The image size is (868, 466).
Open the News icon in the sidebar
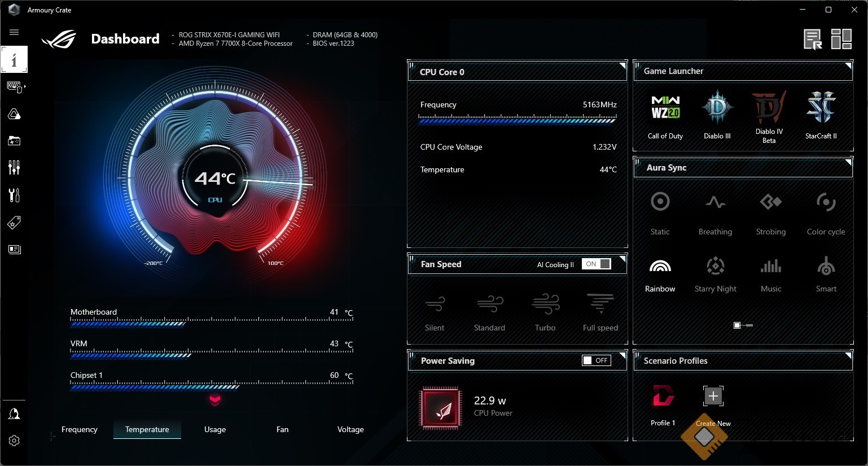pos(14,249)
